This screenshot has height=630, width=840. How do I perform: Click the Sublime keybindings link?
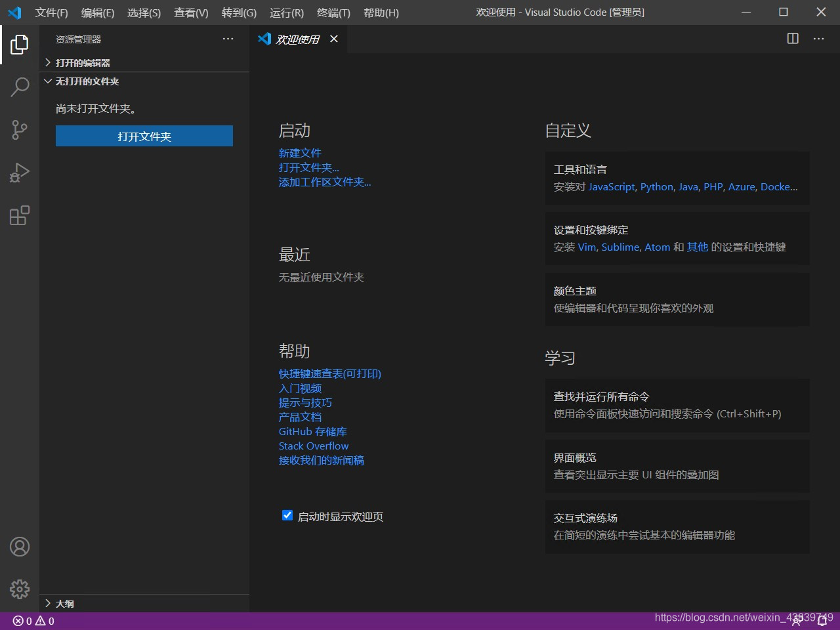click(x=620, y=247)
